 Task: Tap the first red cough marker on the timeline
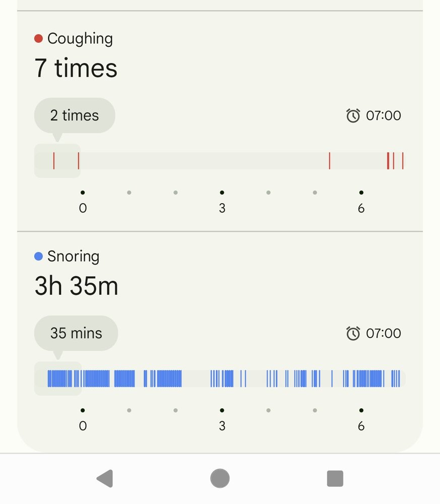click(54, 161)
